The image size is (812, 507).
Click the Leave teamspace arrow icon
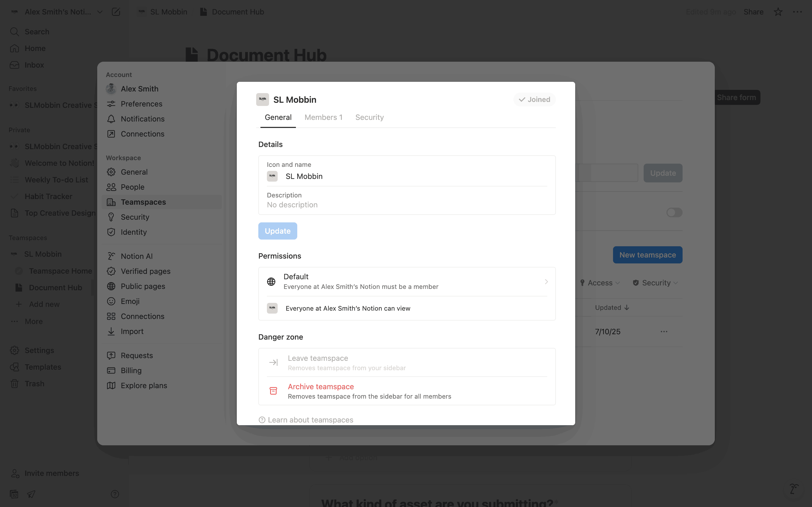pos(273,362)
